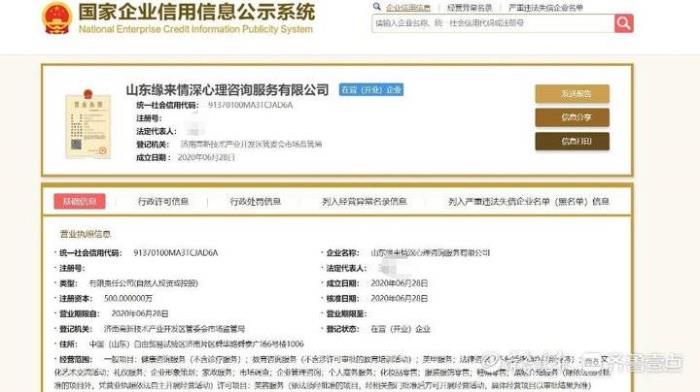Click the red magnifier search button
The height and width of the screenshot is (392, 700).
click(624, 23)
